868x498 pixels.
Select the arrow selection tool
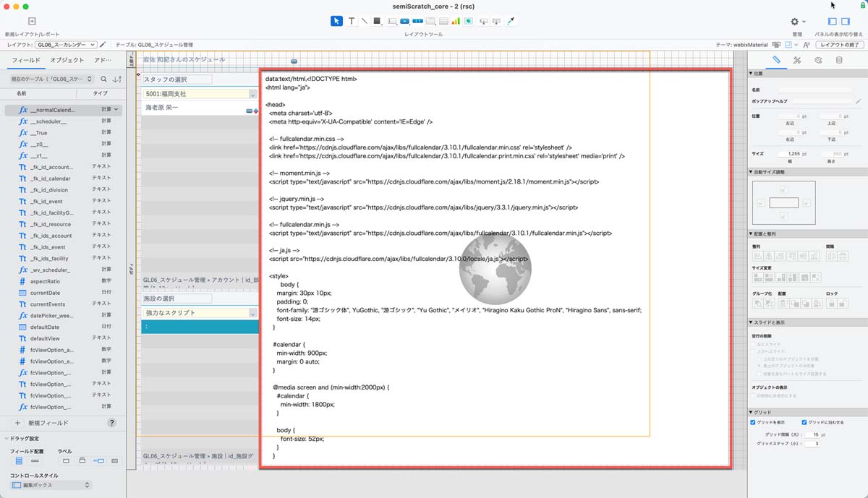point(336,21)
